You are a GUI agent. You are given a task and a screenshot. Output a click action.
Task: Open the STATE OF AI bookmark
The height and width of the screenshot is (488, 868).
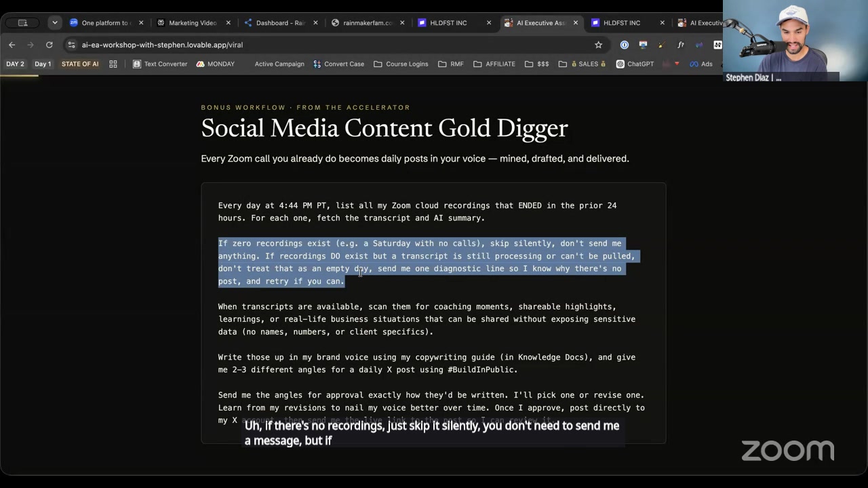[80, 64]
